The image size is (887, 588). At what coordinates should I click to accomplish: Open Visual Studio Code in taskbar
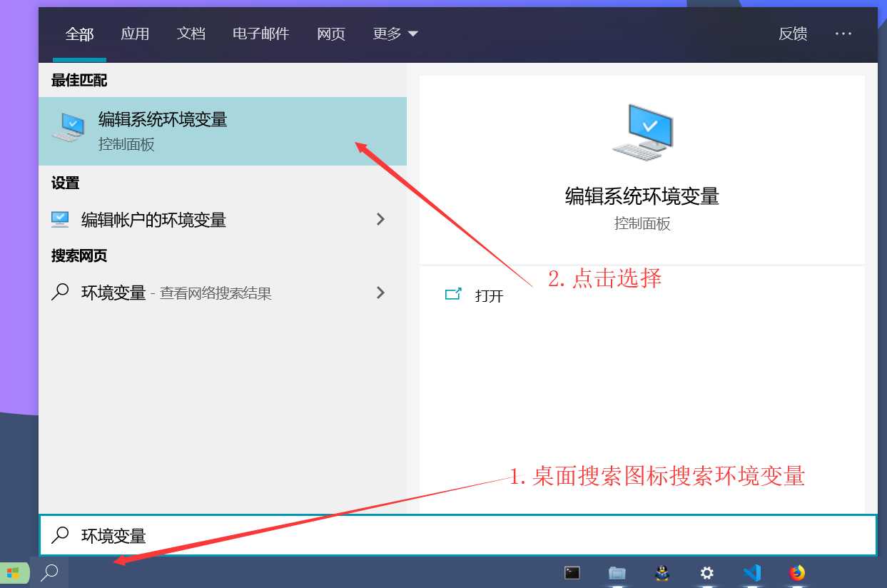pyautogui.click(x=752, y=573)
